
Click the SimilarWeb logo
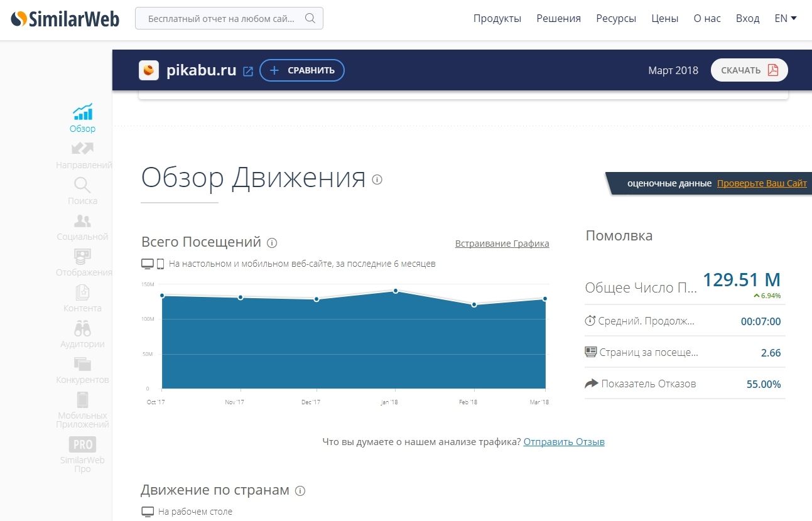(65, 19)
